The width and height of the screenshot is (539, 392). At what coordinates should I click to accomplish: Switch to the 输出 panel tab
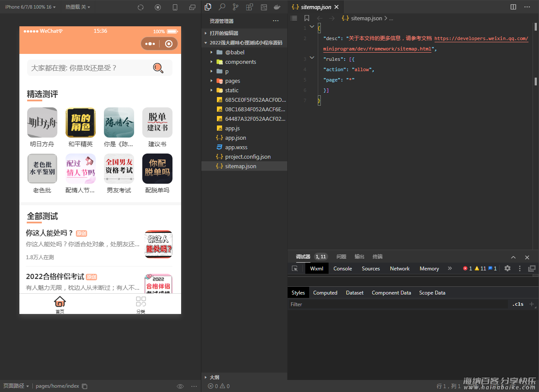359,257
